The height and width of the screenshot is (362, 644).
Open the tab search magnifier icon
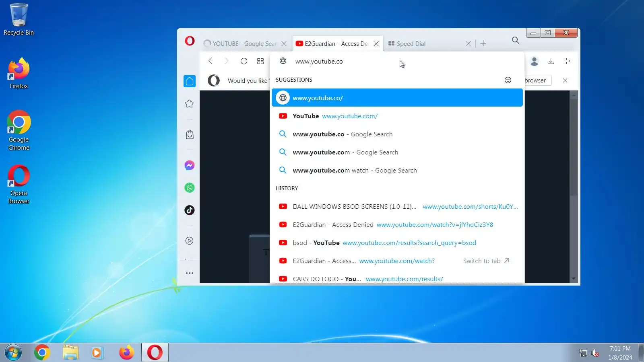(515, 40)
